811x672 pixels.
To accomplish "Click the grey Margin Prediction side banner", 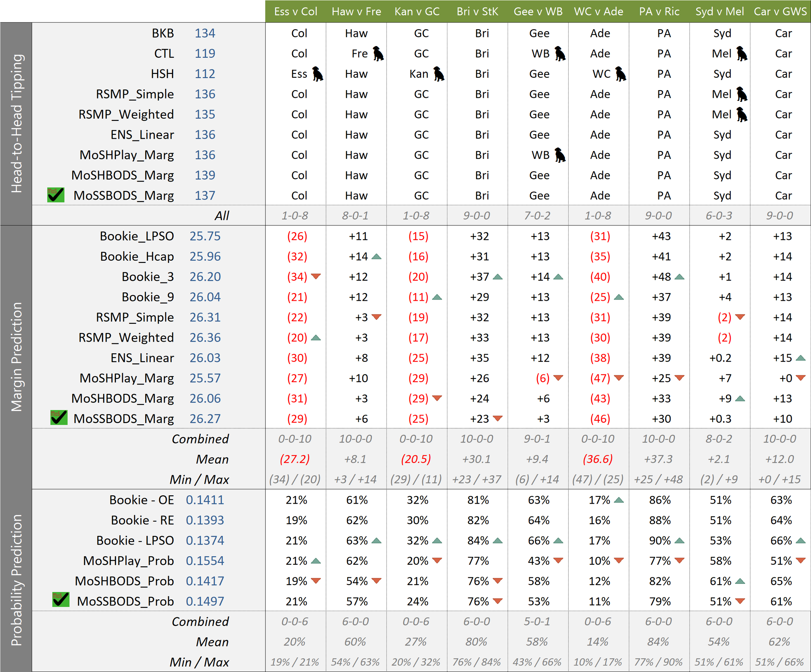I will tap(16, 357).
